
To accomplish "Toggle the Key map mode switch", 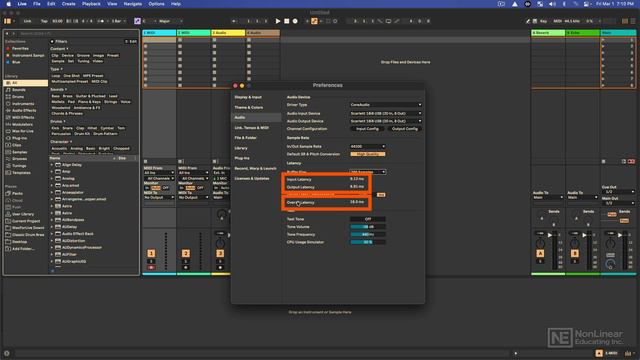I will [x=543, y=21].
